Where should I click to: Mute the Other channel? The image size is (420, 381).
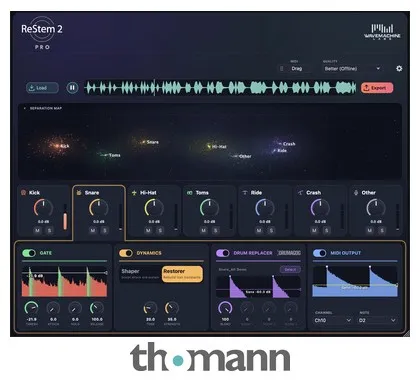(x=370, y=230)
